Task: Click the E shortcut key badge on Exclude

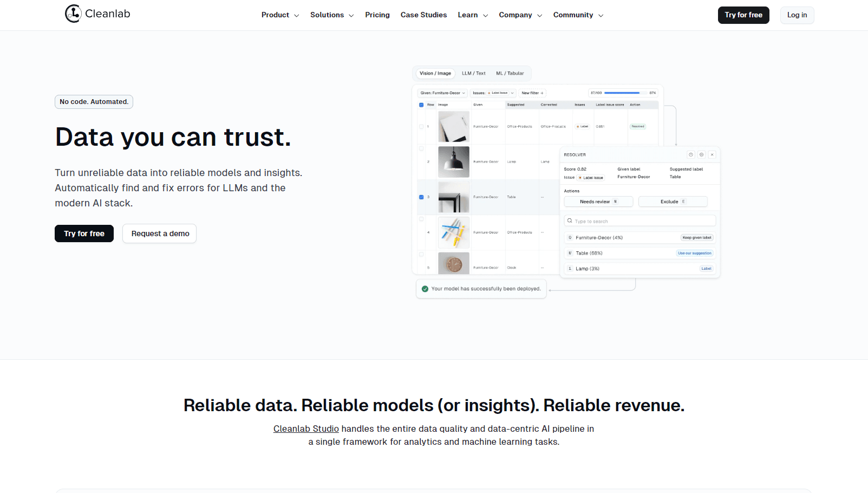Action: (x=683, y=202)
